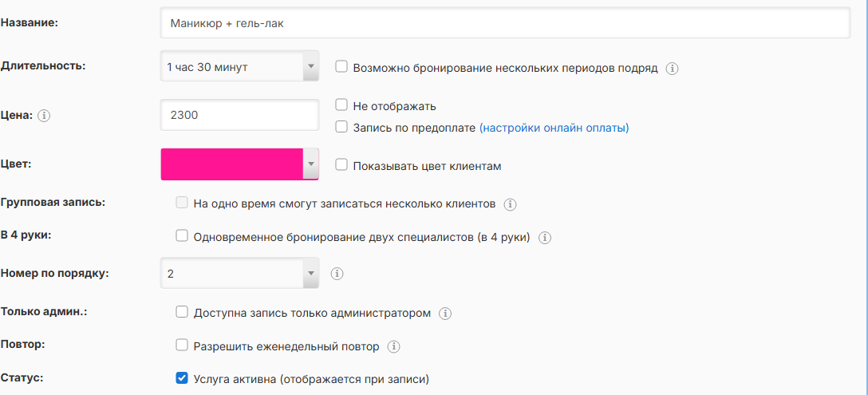Allow weekly repeat checkbox
Screen dimensions: 868x395
pyautogui.click(x=182, y=346)
